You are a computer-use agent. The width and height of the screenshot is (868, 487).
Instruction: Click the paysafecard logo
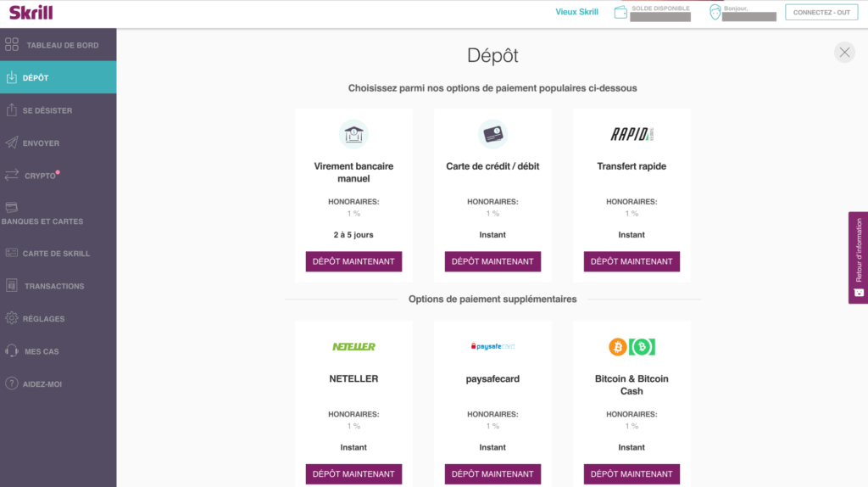[492, 346]
